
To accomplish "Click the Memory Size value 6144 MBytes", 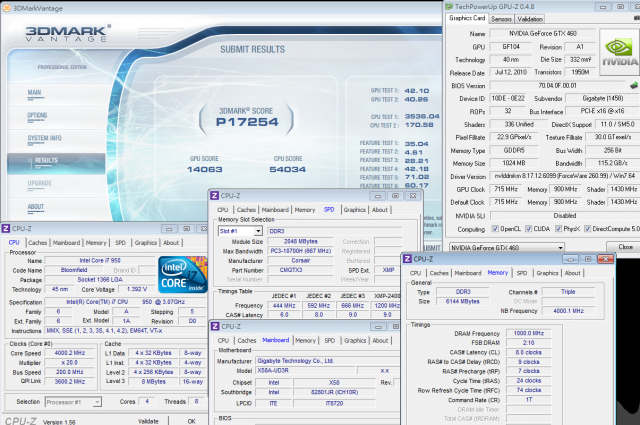I will 462,301.
